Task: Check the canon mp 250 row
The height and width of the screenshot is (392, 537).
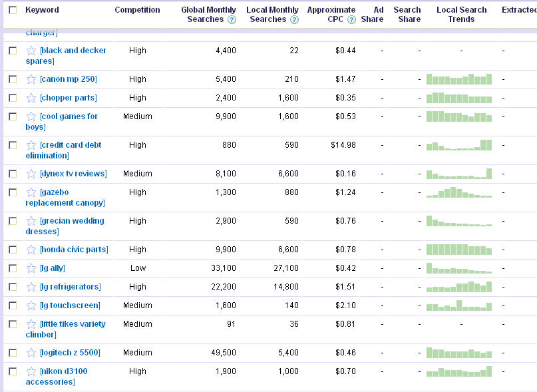Action: [x=13, y=79]
